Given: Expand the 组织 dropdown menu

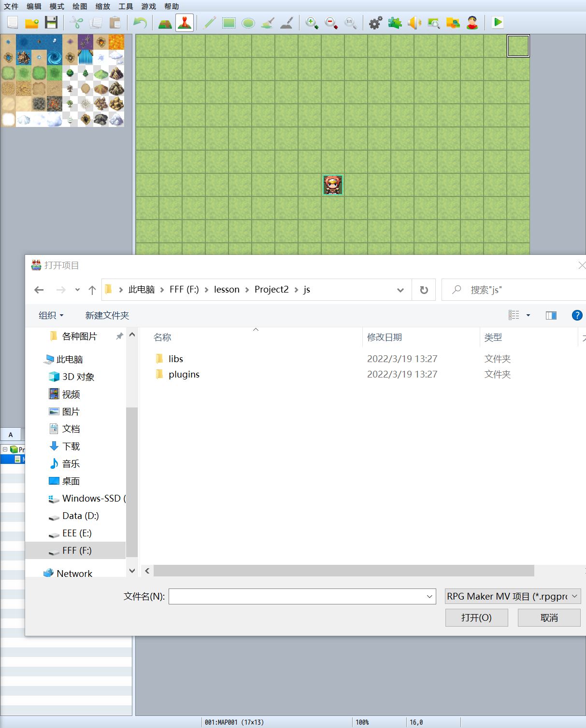Looking at the screenshot, I should tap(51, 315).
